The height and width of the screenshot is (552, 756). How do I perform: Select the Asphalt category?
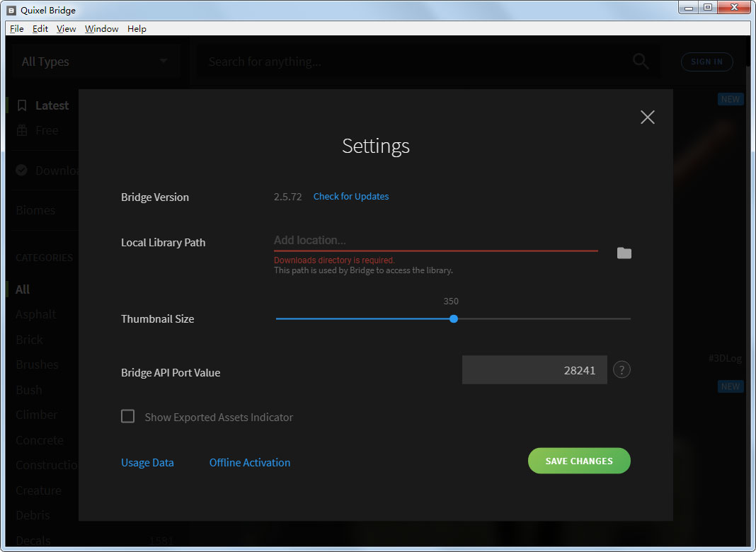[x=35, y=314]
